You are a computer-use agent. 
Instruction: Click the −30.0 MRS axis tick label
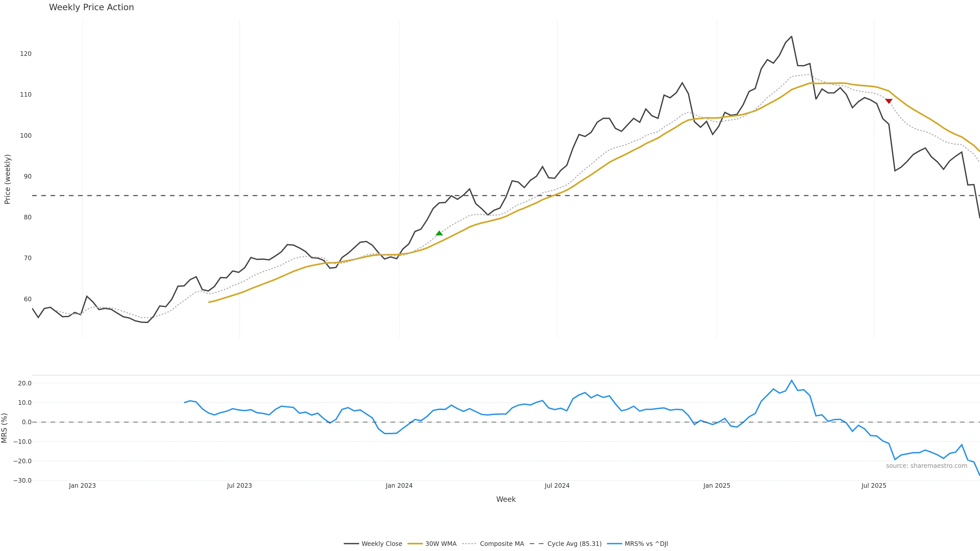click(x=22, y=481)
